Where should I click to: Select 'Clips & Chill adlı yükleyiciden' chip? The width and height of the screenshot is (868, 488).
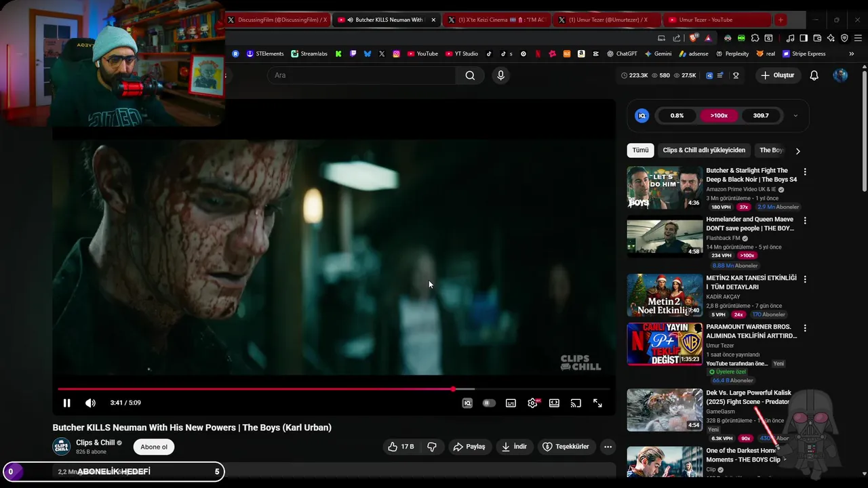coord(704,150)
